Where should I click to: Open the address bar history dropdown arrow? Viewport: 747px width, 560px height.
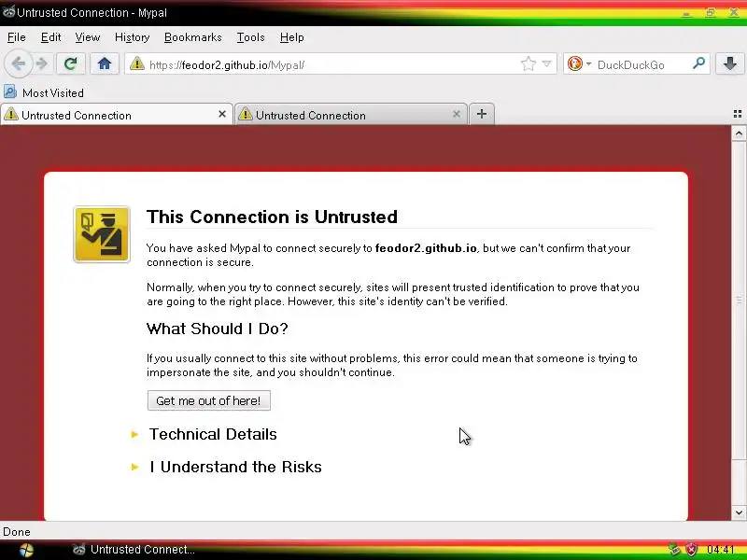(547, 63)
